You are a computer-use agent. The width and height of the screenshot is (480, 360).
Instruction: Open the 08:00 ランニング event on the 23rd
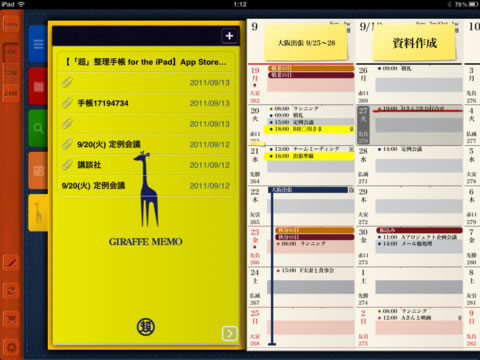[x=301, y=244]
